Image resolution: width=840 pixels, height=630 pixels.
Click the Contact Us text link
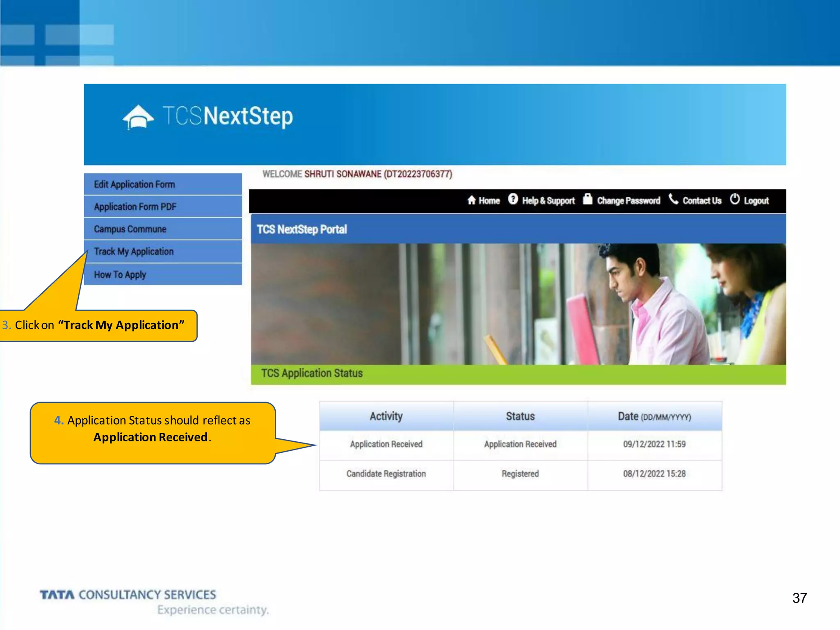coord(702,201)
